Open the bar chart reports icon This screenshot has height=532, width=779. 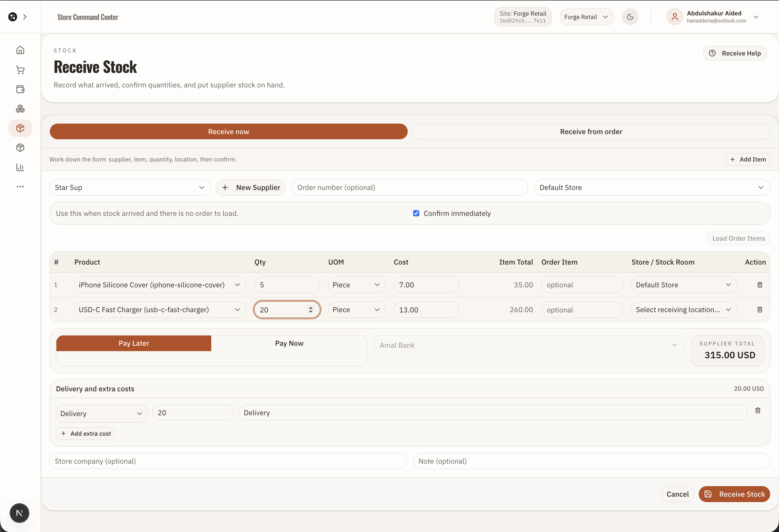20,167
